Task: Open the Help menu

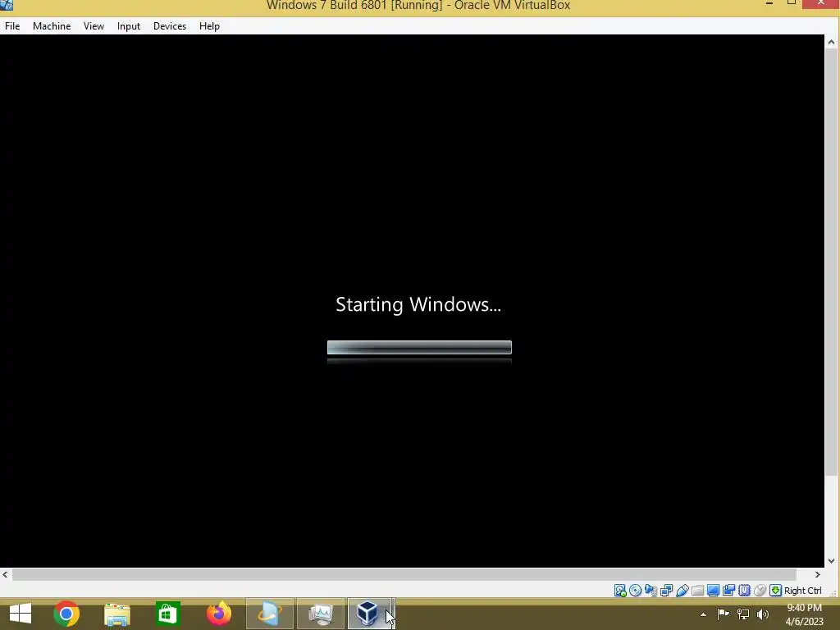Action: pyautogui.click(x=209, y=26)
